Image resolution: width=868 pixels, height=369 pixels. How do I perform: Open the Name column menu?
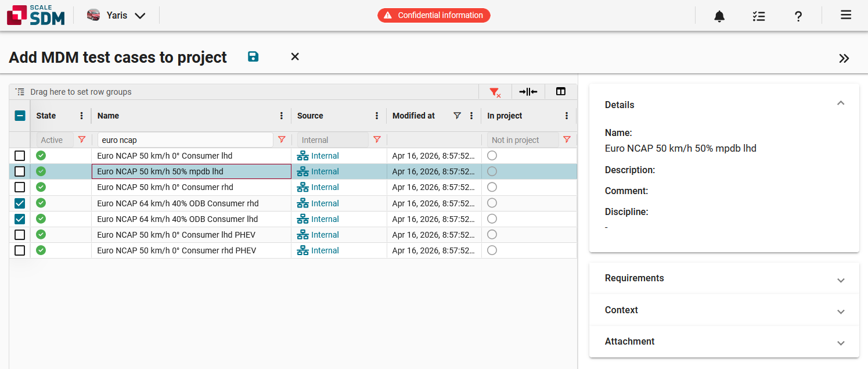(282, 116)
